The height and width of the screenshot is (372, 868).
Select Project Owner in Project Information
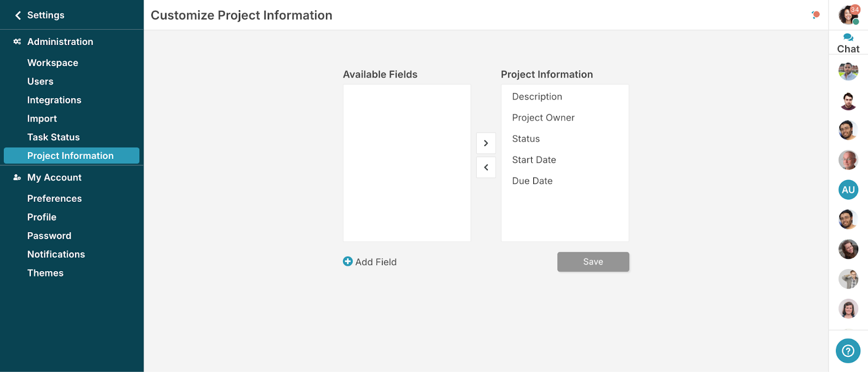[x=543, y=118]
